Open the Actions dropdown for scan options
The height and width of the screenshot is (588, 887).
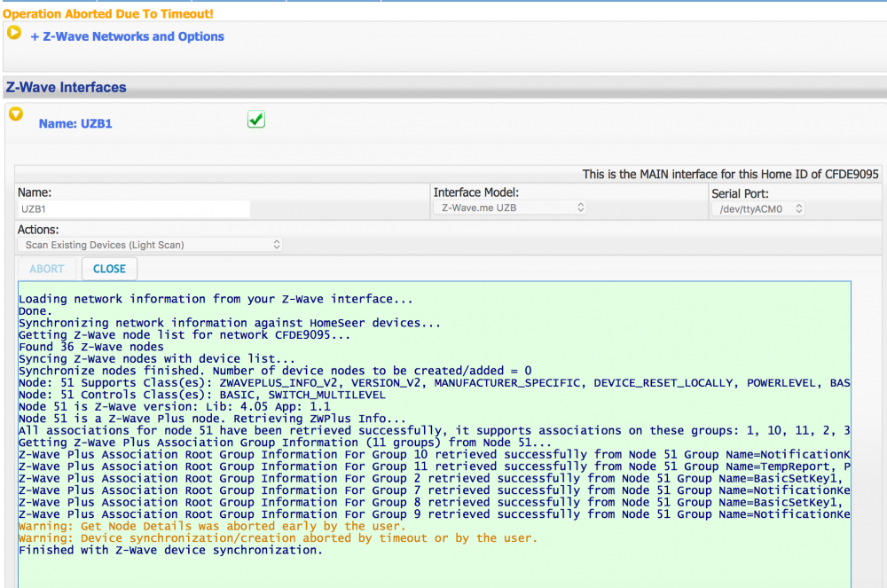150,244
